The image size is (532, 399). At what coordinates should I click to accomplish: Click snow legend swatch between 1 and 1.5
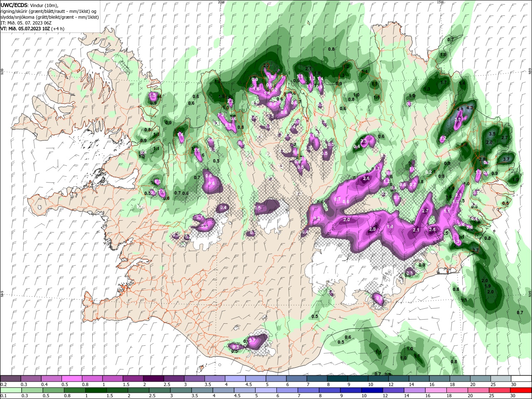coord(113,379)
